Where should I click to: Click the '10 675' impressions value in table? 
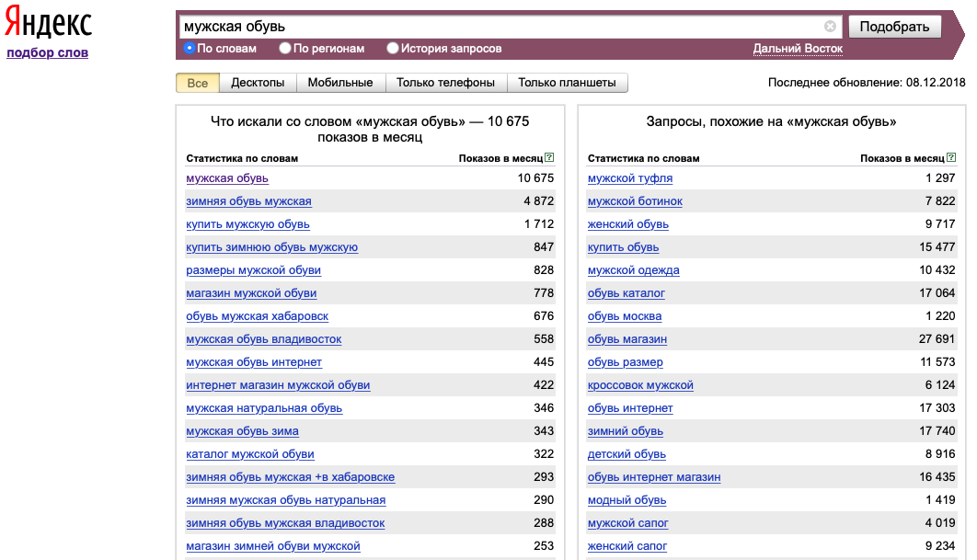coord(535,178)
